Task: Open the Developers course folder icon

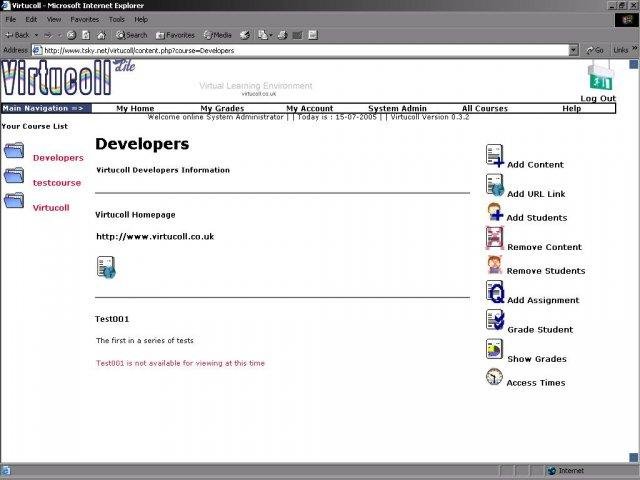Action: coord(14,150)
